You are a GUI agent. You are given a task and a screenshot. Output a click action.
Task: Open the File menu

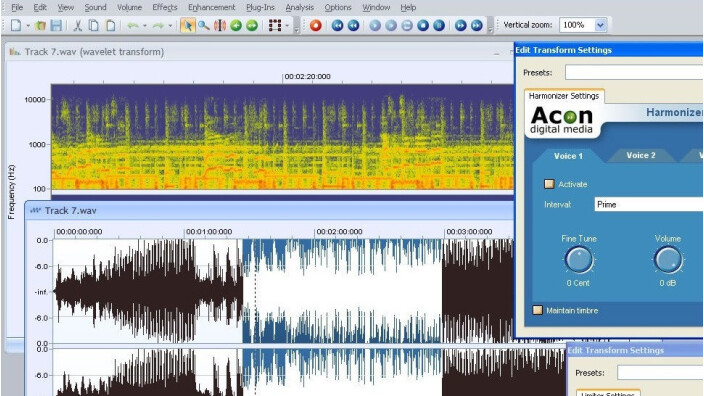(x=17, y=7)
